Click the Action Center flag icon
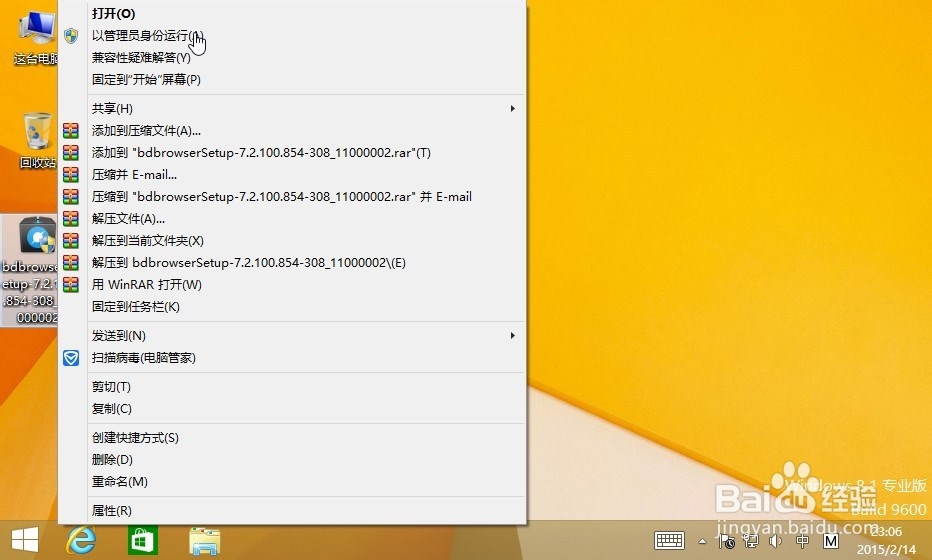932x560 pixels. click(x=726, y=541)
